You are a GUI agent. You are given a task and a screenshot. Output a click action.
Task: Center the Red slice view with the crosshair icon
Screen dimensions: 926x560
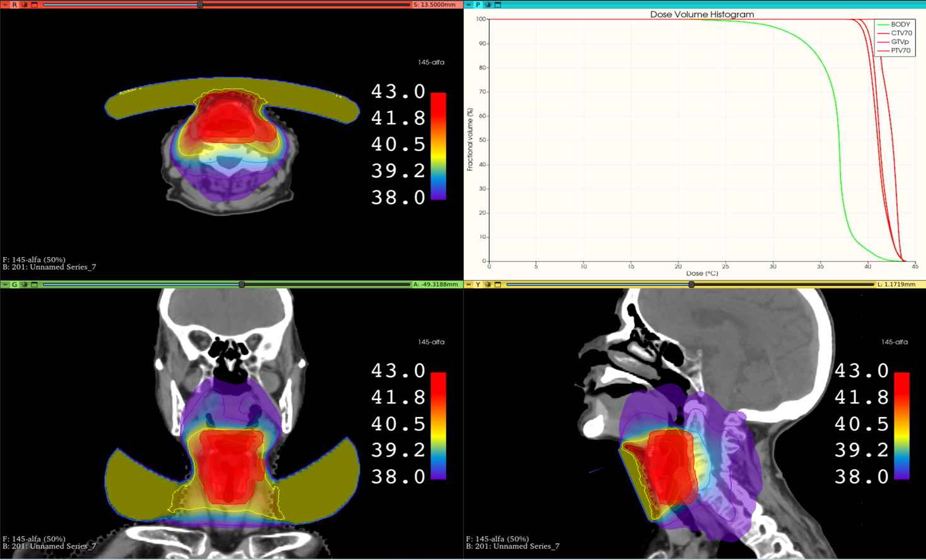pyautogui.click(x=25, y=4)
